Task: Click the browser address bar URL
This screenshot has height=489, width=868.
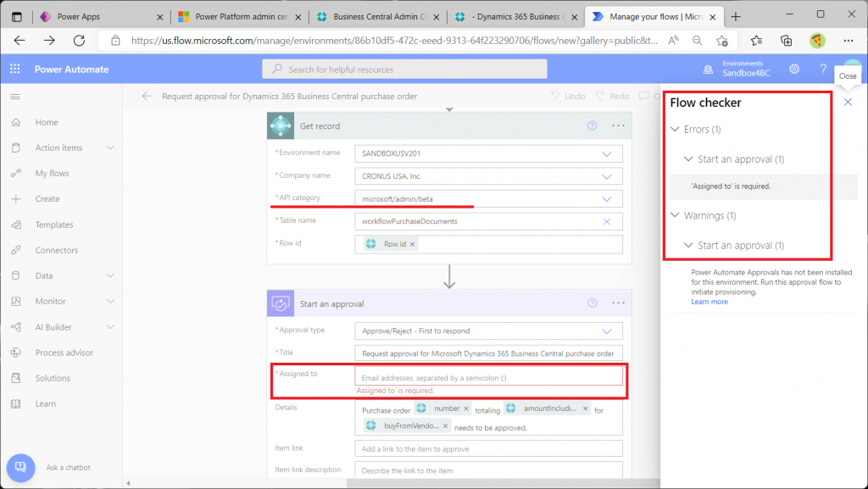Action: (394, 41)
